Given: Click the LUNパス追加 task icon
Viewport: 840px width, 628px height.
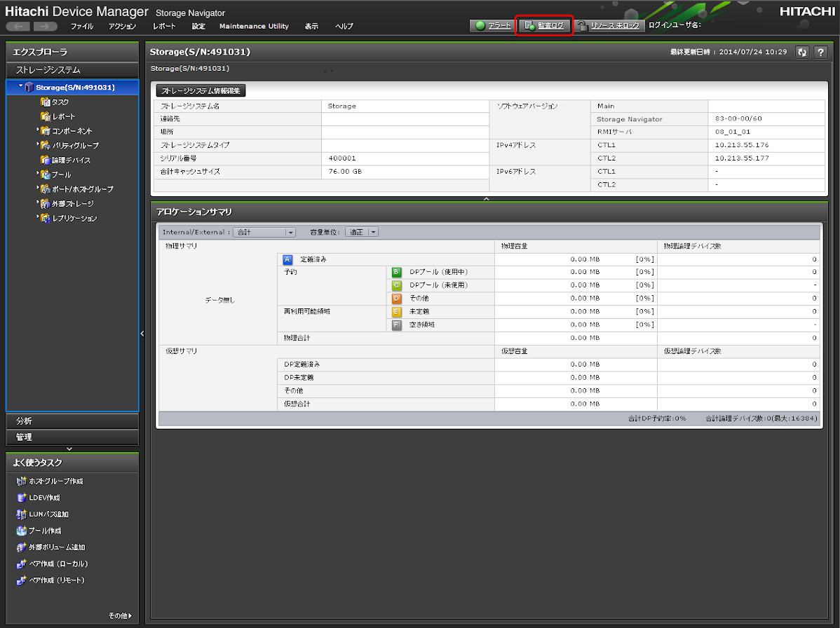Looking at the screenshot, I should [22, 514].
